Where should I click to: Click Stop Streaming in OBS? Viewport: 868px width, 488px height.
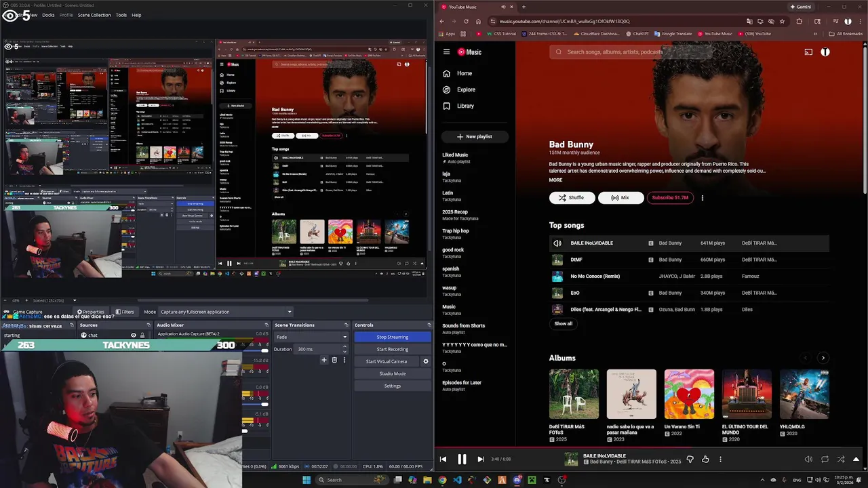point(393,337)
